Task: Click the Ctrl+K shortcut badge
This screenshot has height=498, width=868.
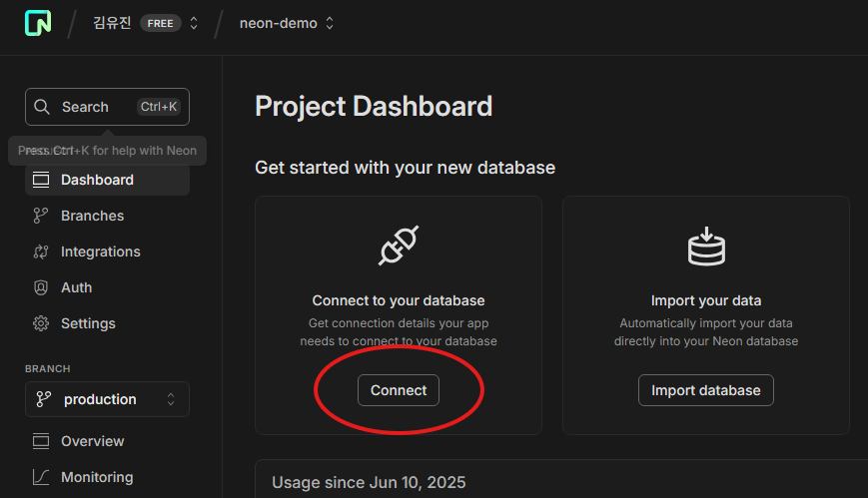Action: [159, 107]
